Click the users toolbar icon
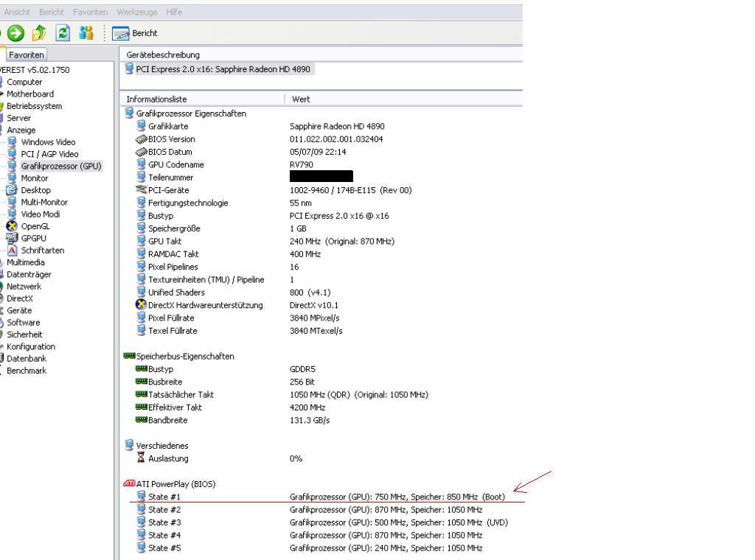The height and width of the screenshot is (560, 755). pyautogui.click(x=86, y=33)
